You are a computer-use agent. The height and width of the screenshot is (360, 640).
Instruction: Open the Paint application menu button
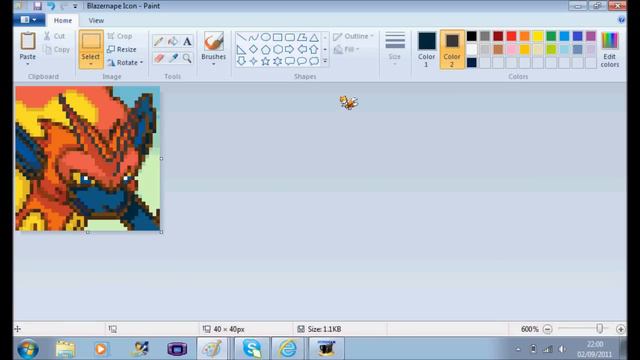tap(29, 20)
